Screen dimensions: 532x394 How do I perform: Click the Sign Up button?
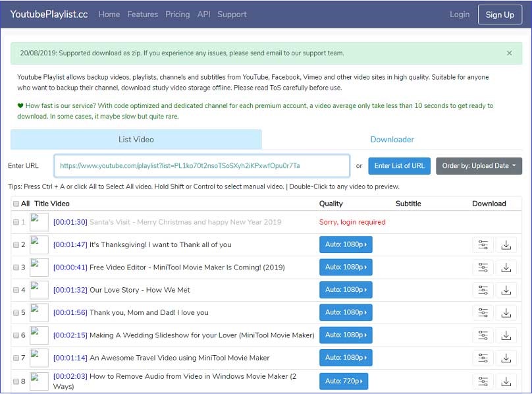(x=500, y=14)
